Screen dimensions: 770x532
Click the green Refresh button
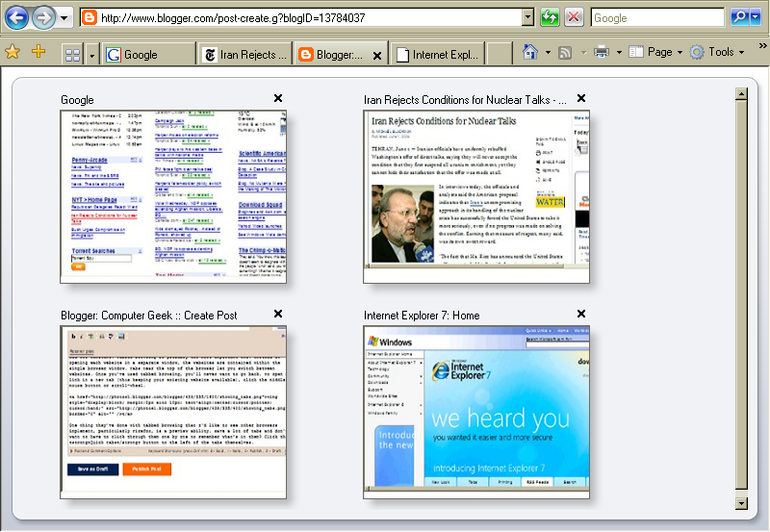pyautogui.click(x=550, y=17)
